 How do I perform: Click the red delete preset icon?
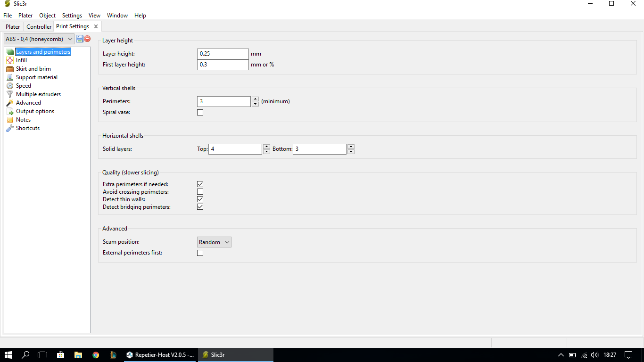pos(87,39)
